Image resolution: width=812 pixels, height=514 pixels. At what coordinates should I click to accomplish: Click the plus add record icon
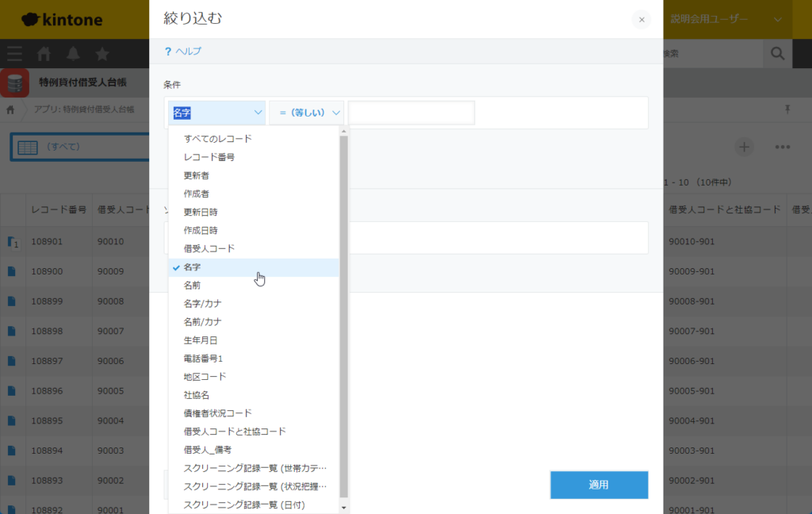tap(744, 147)
